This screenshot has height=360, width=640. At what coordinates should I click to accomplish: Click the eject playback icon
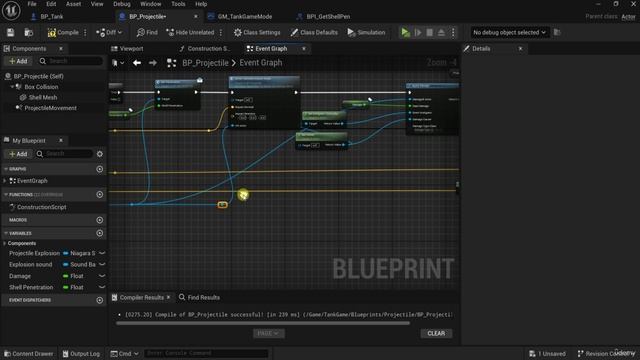(441, 33)
